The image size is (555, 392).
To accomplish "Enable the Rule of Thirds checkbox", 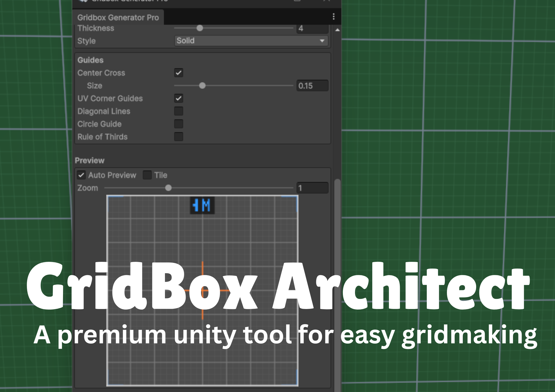I will click(178, 137).
